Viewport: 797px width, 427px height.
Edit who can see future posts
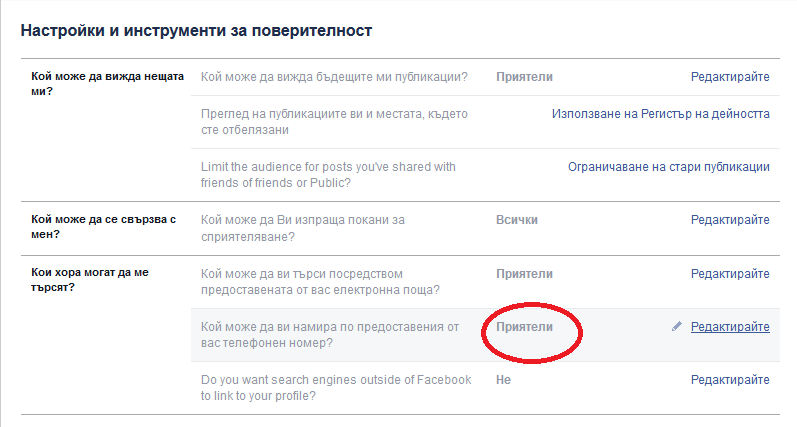(730, 77)
